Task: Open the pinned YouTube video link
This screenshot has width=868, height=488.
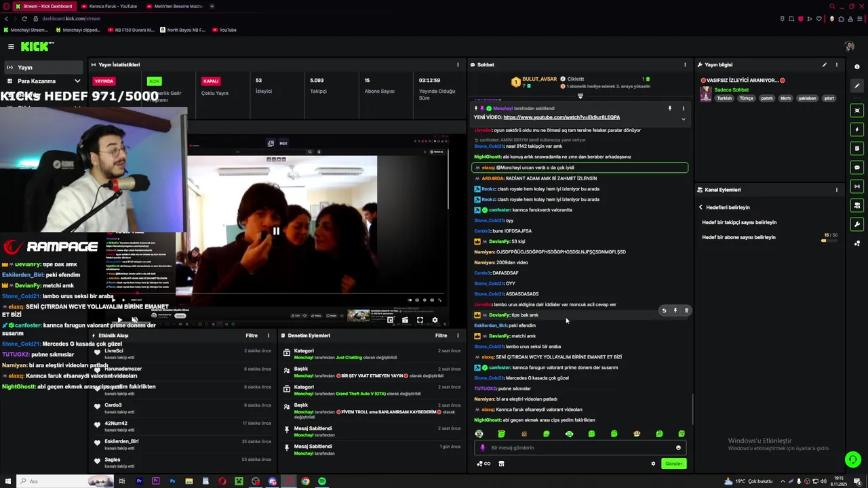Action: click(x=561, y=117)
